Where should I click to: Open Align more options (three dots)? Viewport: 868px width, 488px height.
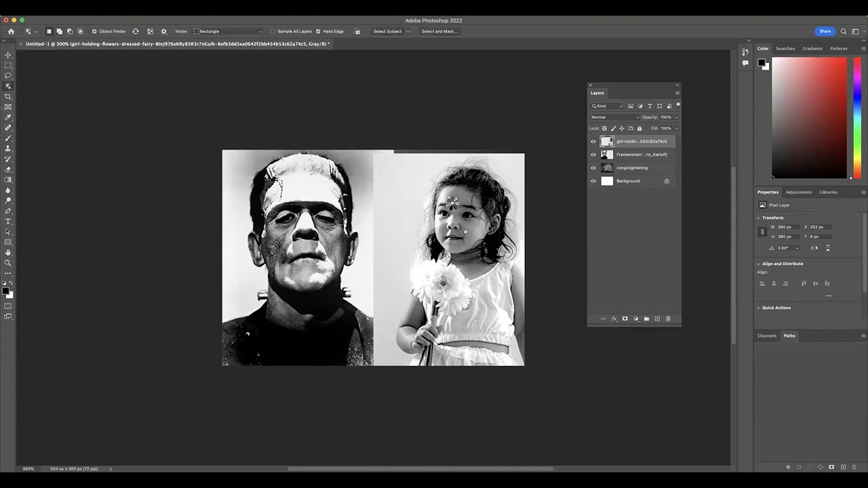[x=828, y=296]
